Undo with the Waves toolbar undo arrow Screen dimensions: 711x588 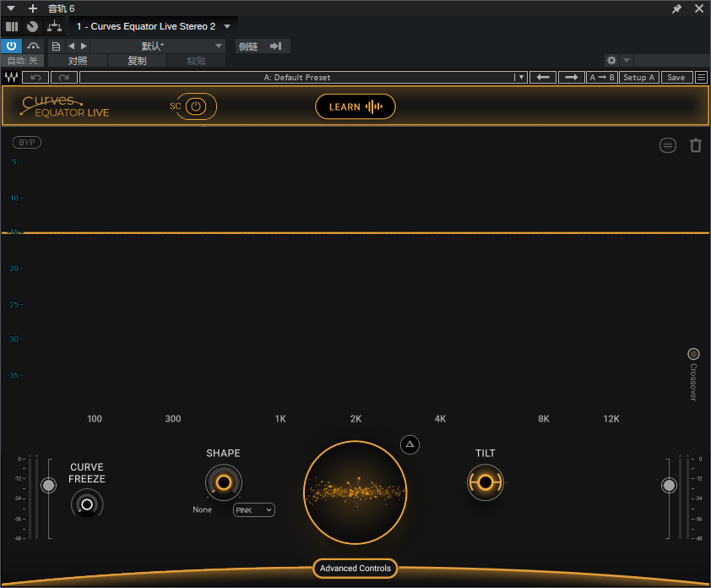[35, 78]
